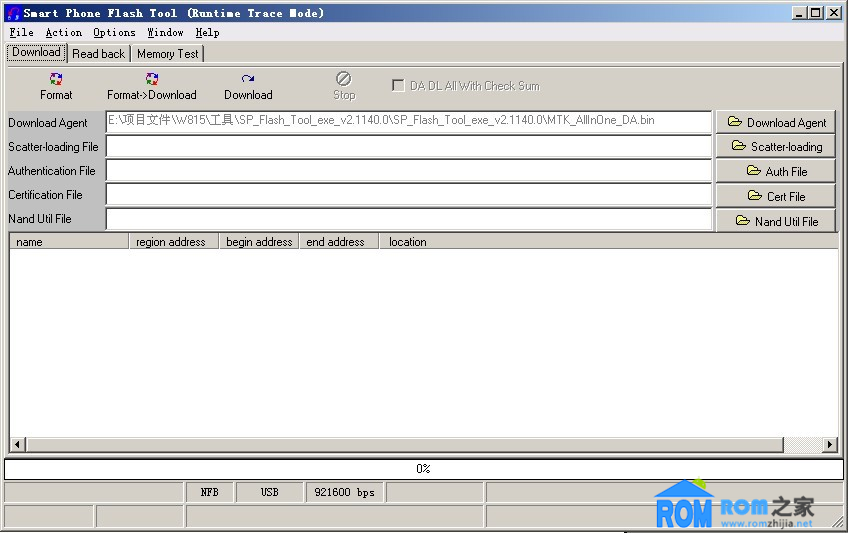Click the Nand Util File button
The image size is (848, 533).
pyautogui.click(x=776, y=221)
